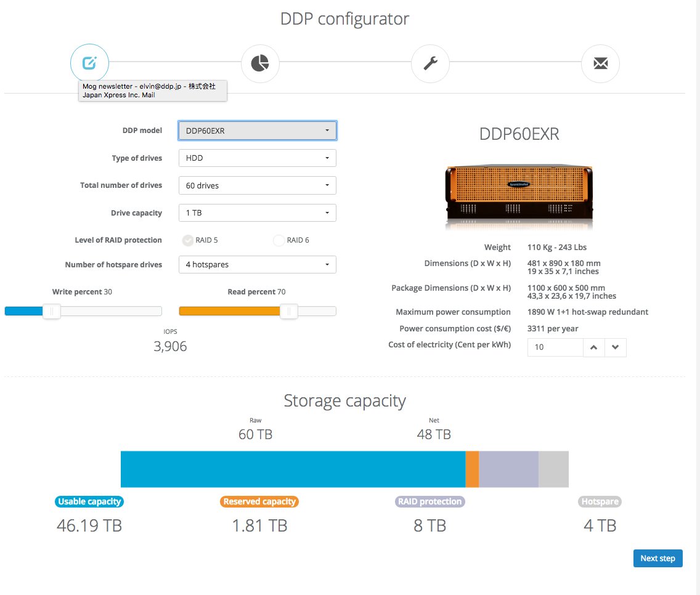Open Total number of drives dropdown
700x595 pixels.
tap(257, 185)
